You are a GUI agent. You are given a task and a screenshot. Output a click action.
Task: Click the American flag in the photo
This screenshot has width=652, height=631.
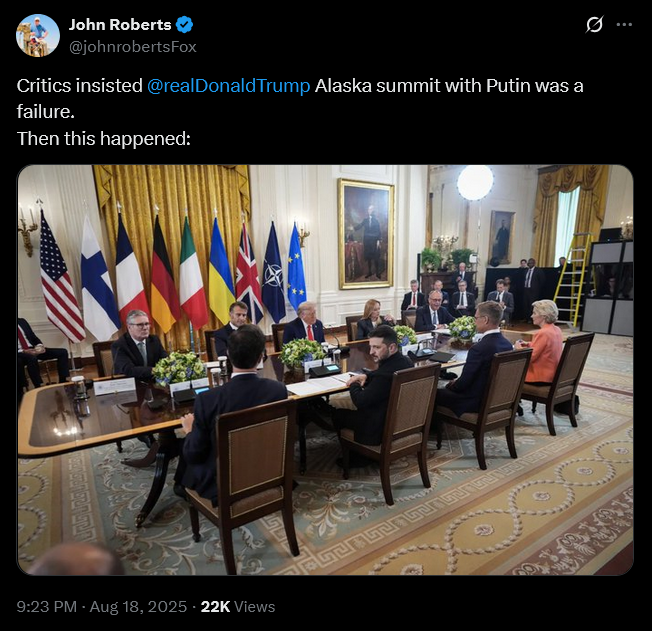[61, 277]
